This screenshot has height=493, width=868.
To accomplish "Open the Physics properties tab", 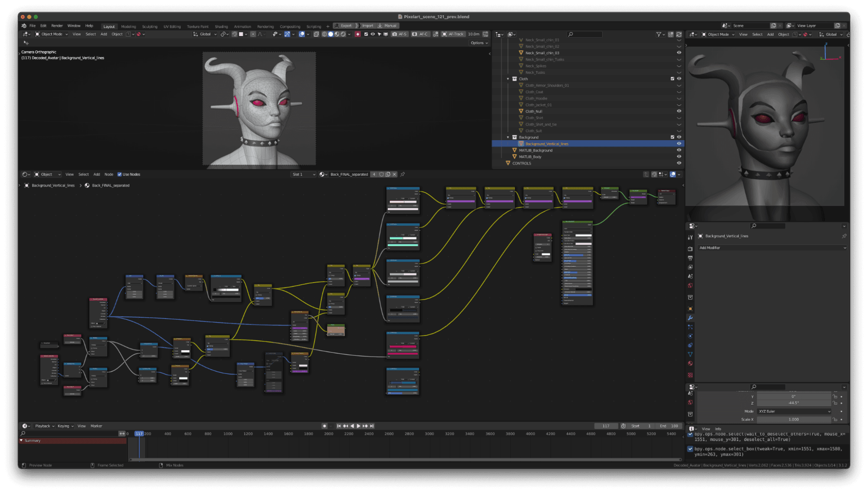I will coord(690,336).
